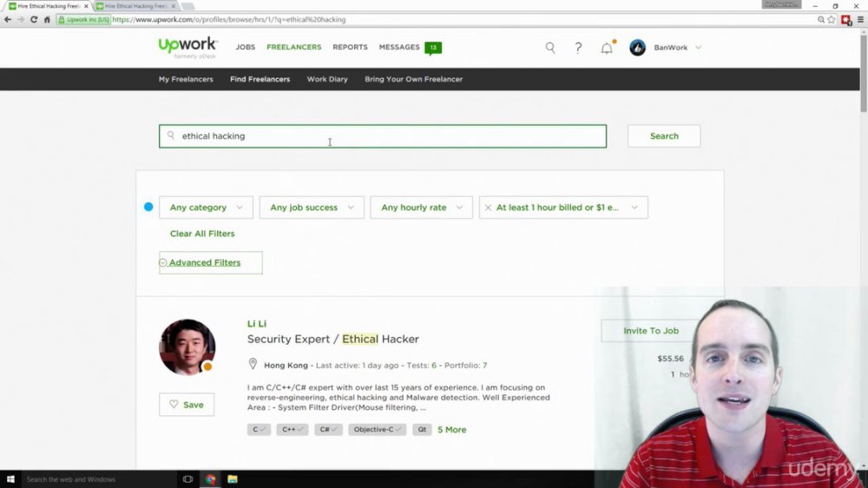Click the ethical hacking search field
The height and width of the screenshot is (488, 868).
pyautogui.click(x=383, y=135)
